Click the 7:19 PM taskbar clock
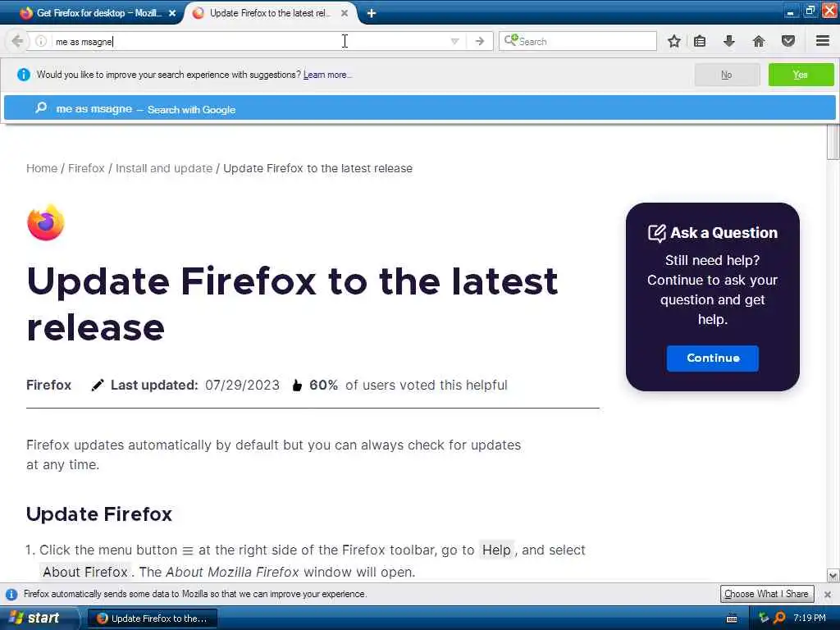 click(x=810, y=618)
